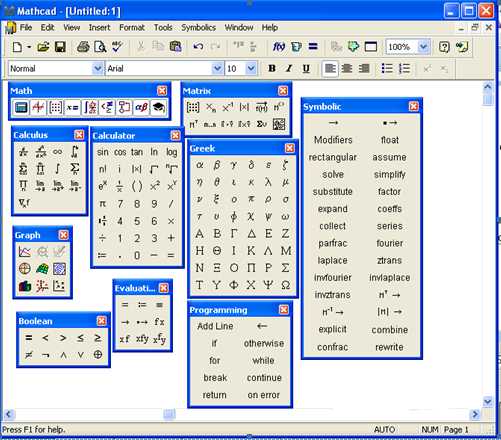Screen dimensions: 501x440
Task: Toggle Bold formatting button
Action: pos(272,68)
